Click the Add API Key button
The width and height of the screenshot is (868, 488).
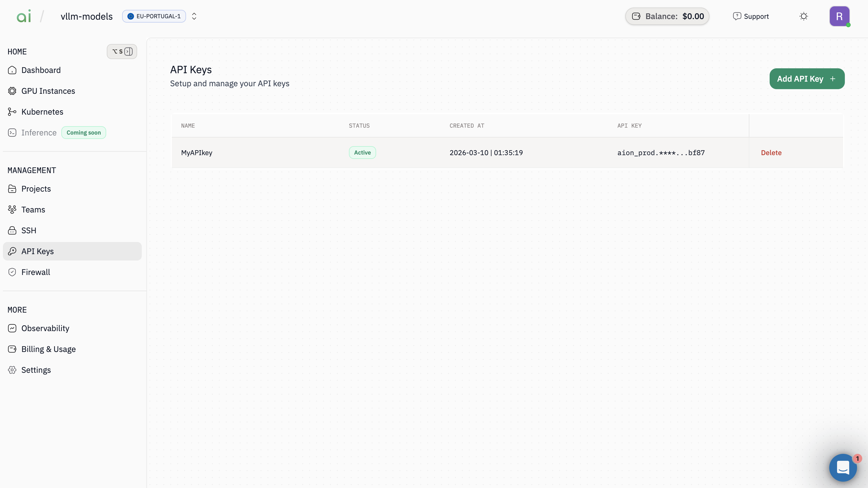(807, 79)
